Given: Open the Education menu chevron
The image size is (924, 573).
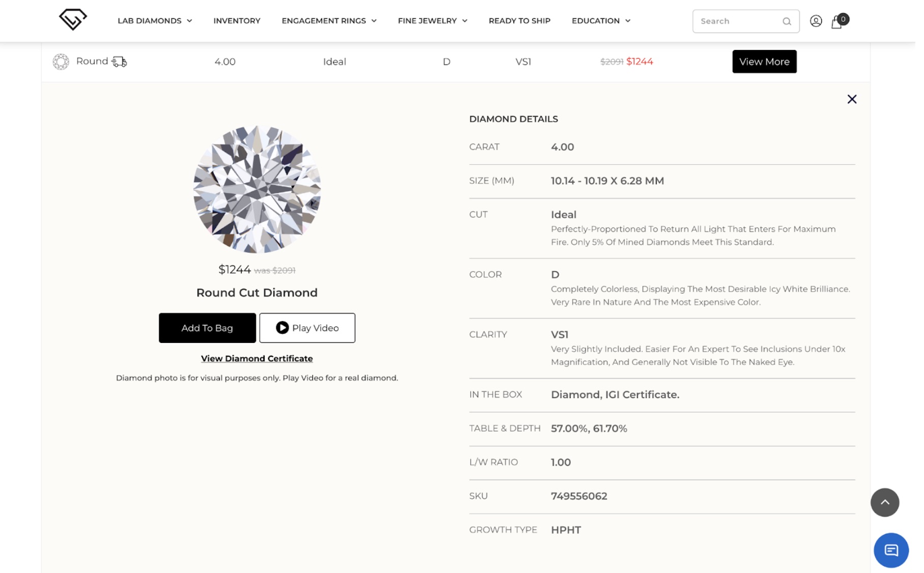Looking at the screenshot, I should pyautogui.click(x=628, y=21).
